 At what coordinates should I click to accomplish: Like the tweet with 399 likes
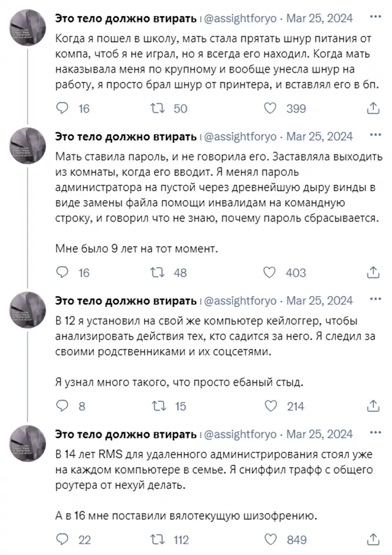pos(270,108)
